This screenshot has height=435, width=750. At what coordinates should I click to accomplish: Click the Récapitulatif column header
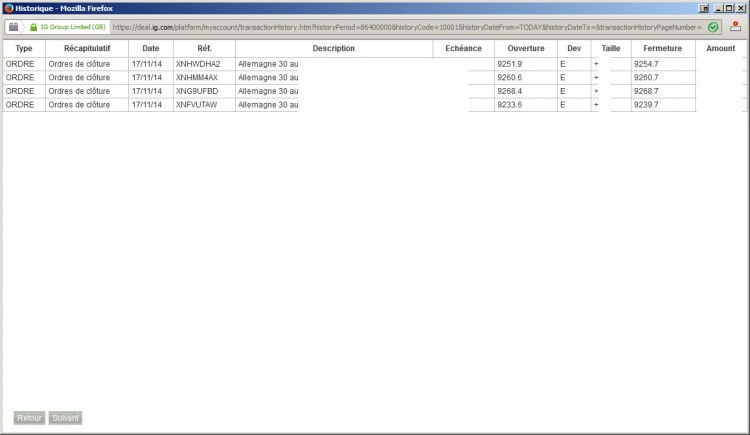pyautogui.click(x=87, y=48)
